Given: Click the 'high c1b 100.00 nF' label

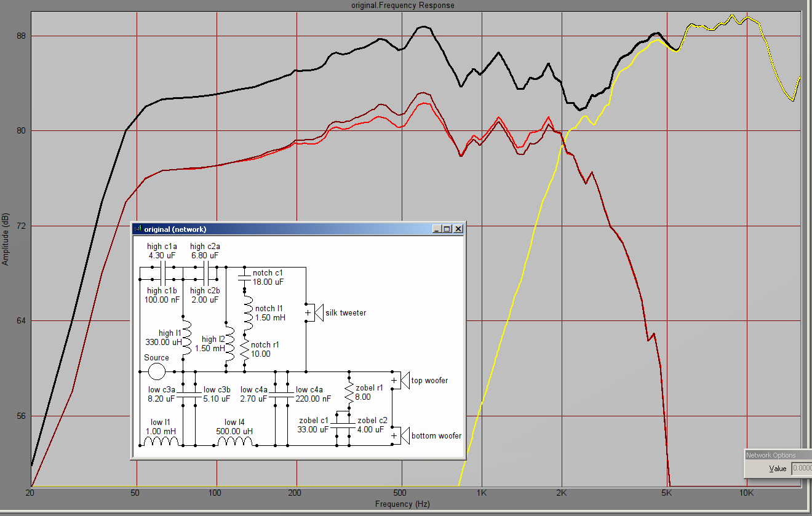Looking at the screenshot, I should tap(162, 295).
